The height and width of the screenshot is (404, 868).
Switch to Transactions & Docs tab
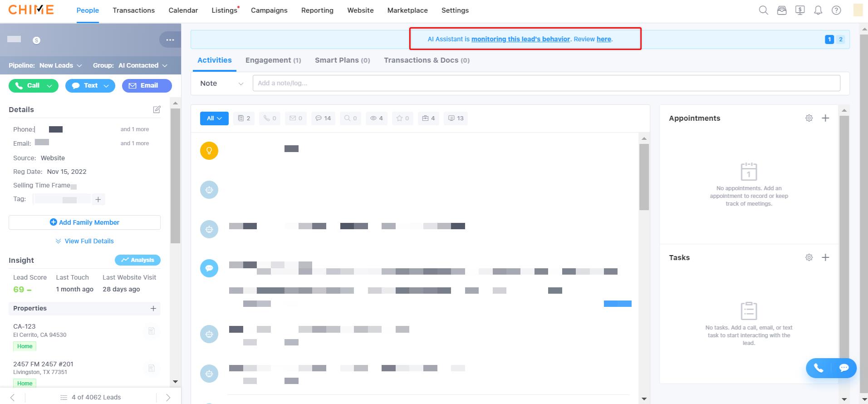click(427, 60)
